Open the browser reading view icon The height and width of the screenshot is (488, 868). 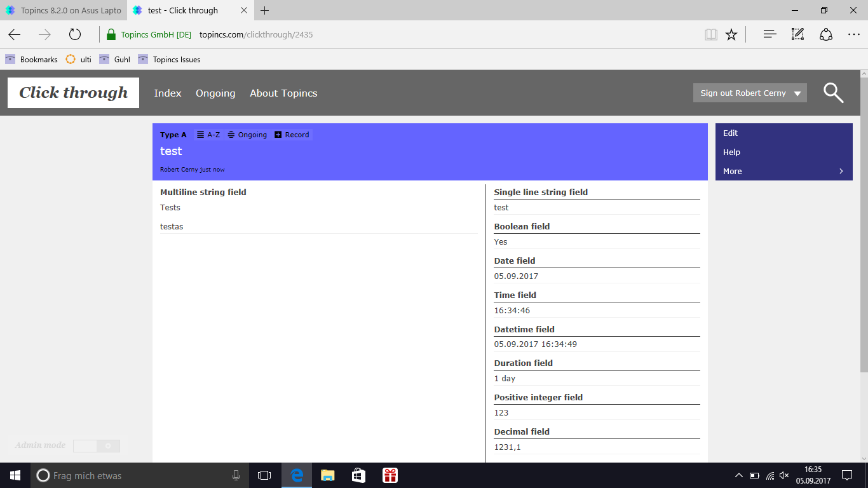(711, 34)
